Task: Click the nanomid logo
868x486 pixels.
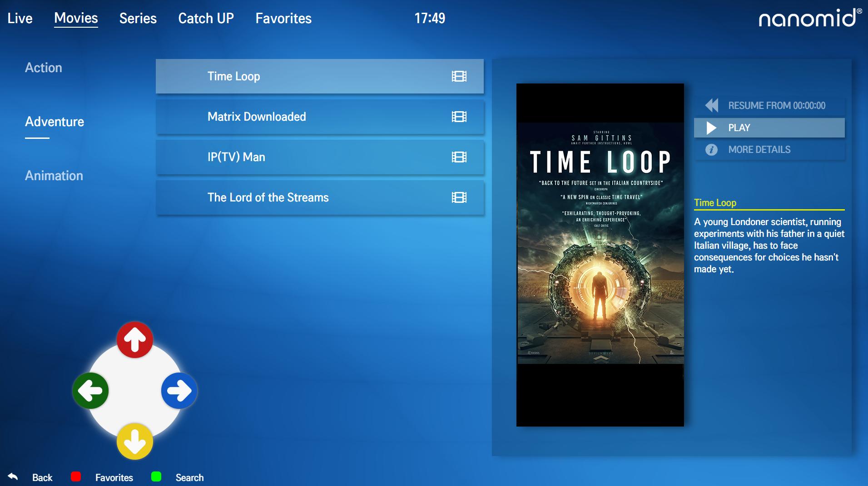Action: 810,18
